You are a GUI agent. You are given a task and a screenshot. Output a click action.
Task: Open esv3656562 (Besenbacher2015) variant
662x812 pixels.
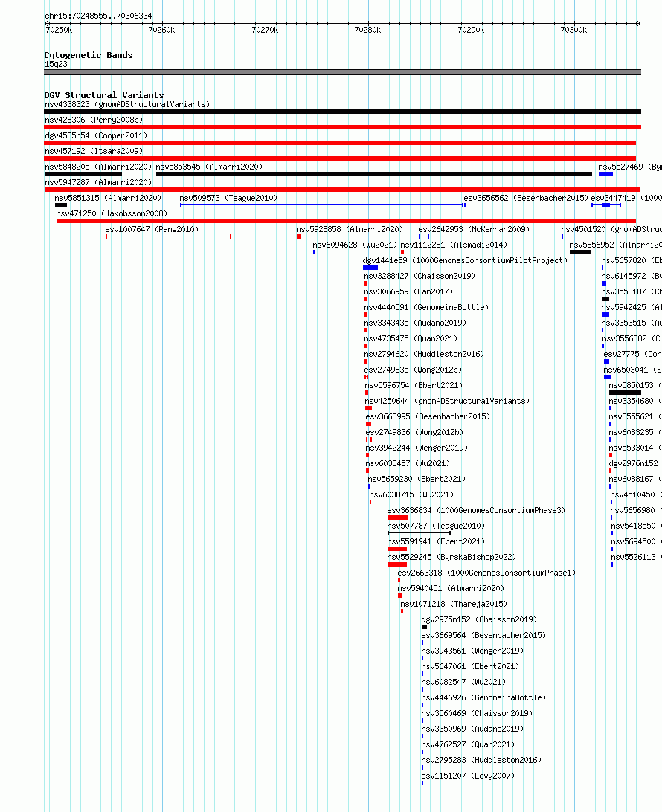526,197
